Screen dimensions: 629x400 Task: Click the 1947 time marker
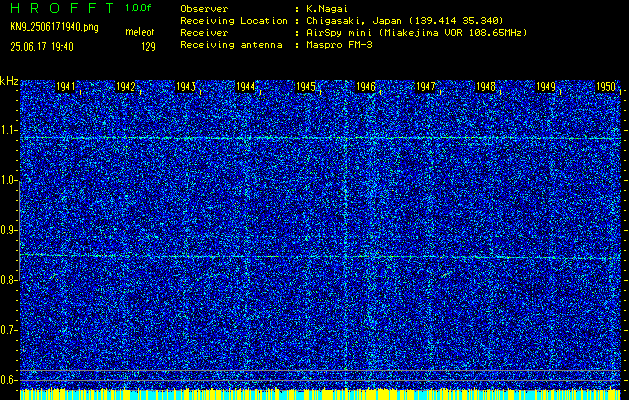426,87
